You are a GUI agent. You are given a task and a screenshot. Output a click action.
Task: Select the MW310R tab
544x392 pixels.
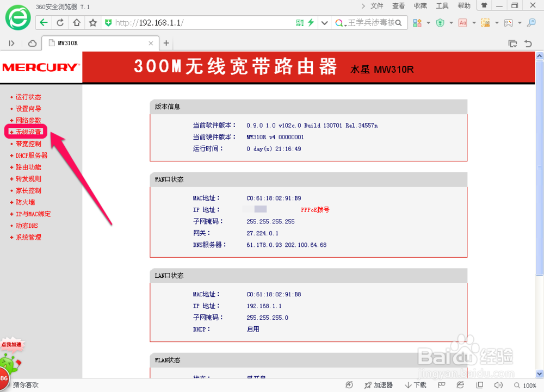pos(100,43)
